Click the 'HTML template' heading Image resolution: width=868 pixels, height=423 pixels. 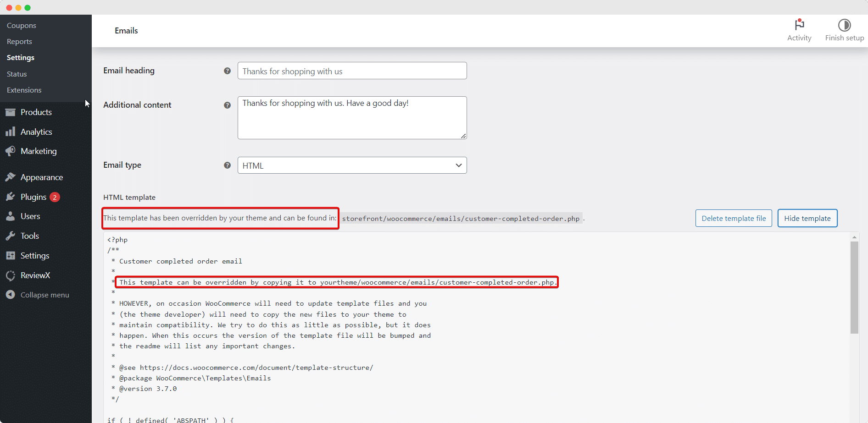pos(129,198)
